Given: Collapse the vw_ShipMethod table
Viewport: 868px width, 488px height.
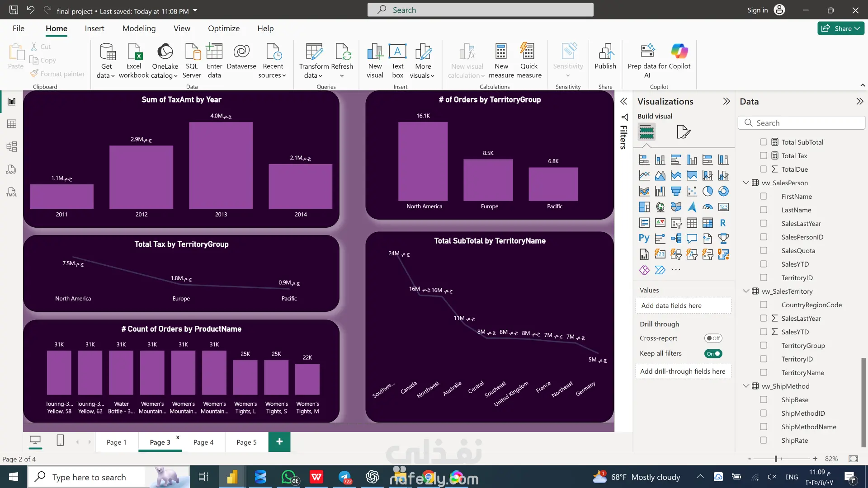Looking at the screenshot, I should pyautogui.click(x=746, y=386).
